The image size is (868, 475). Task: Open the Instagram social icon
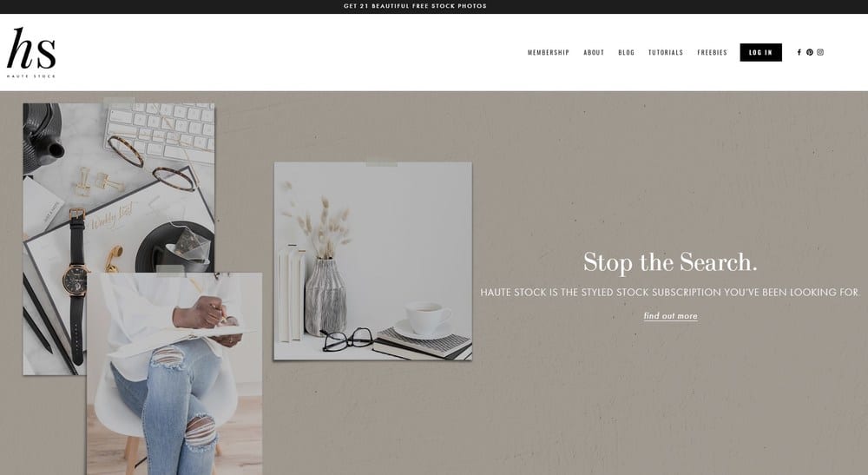(820, 53)
